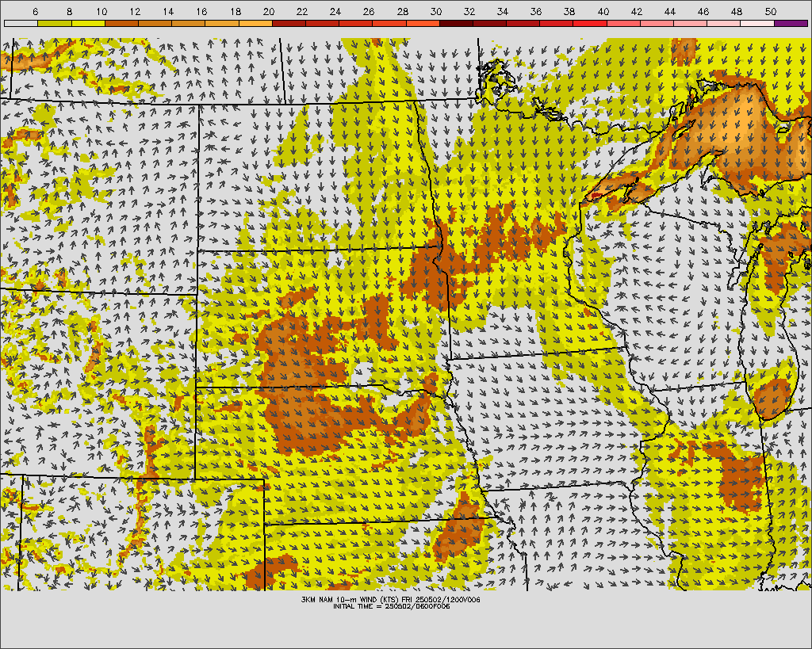Image resolution: width=812 pixels, height=649 pixels.
Task: Select the olive swatch between 6 and 8
Action: pyautogui.click(x=55, y=23)
